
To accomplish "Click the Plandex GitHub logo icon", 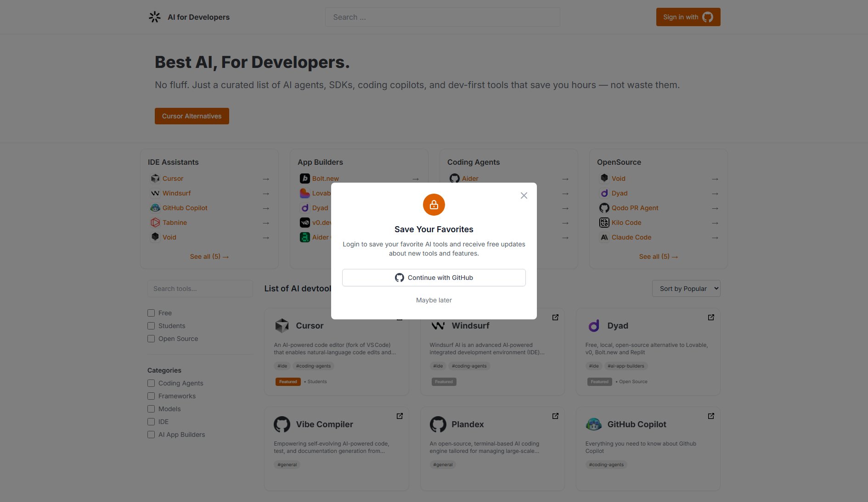I will (x=438, y=424).
